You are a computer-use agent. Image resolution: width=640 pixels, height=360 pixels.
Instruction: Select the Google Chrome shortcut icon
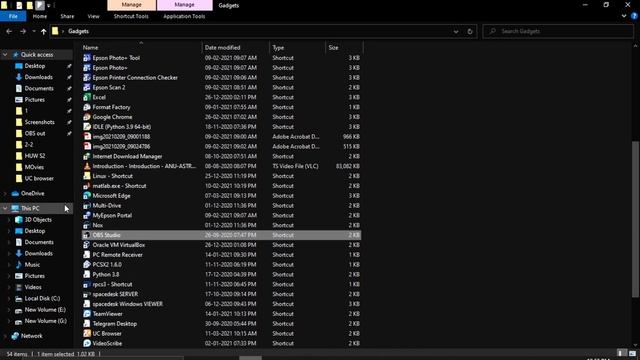tap(87, 117)
